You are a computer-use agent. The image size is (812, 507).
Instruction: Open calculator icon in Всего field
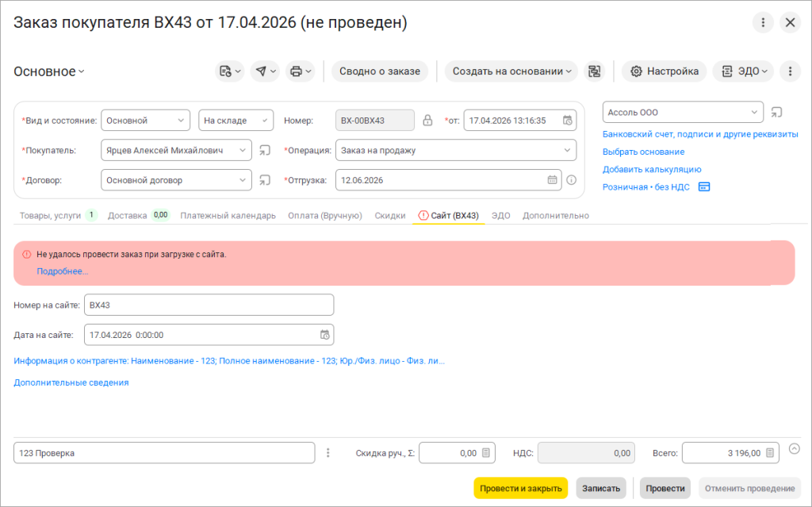point(770,453)
